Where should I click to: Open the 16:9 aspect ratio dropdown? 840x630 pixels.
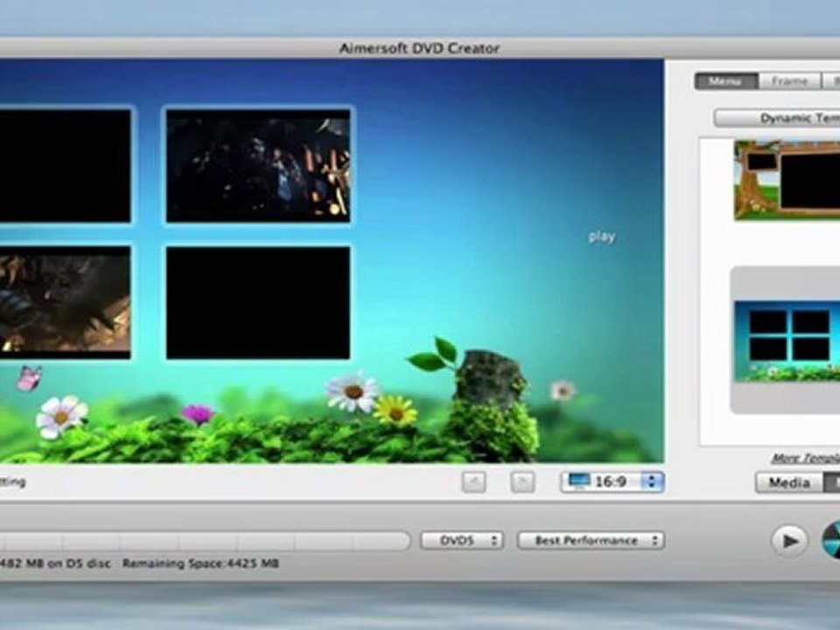pyautogui.click(x=612, y=481)
